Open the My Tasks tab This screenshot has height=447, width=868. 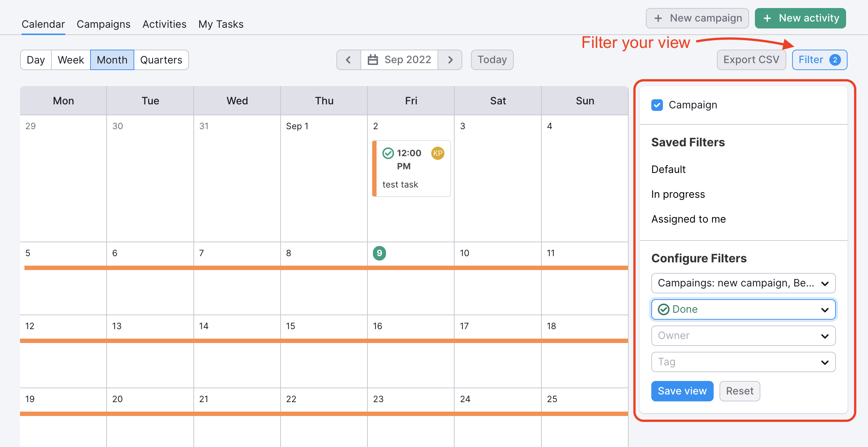click(221, 24)
